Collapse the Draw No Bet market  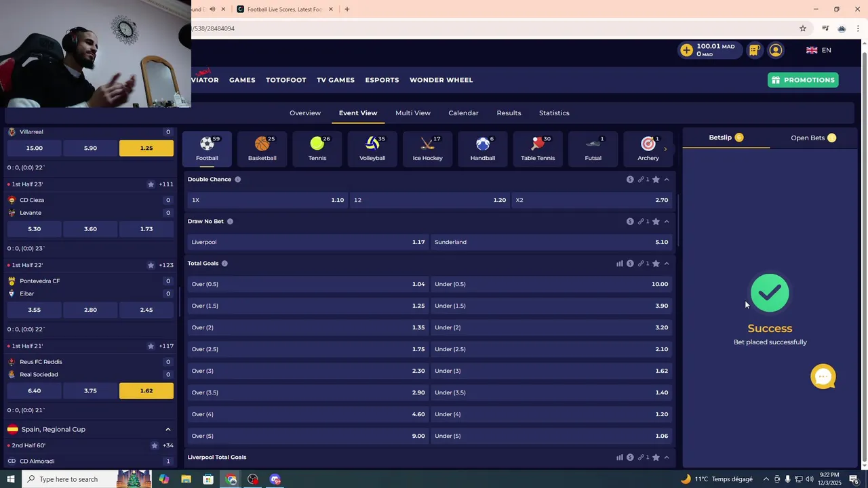667,222
